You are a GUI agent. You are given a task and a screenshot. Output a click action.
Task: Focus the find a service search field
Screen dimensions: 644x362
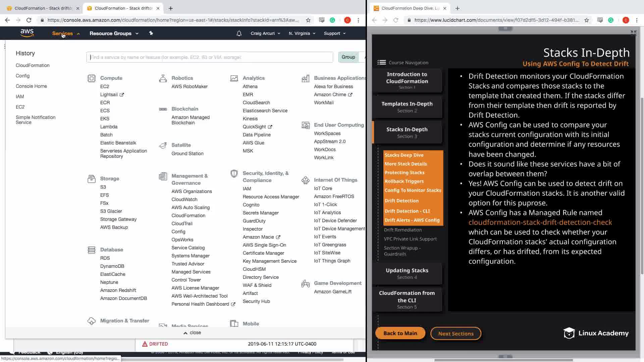209,57
